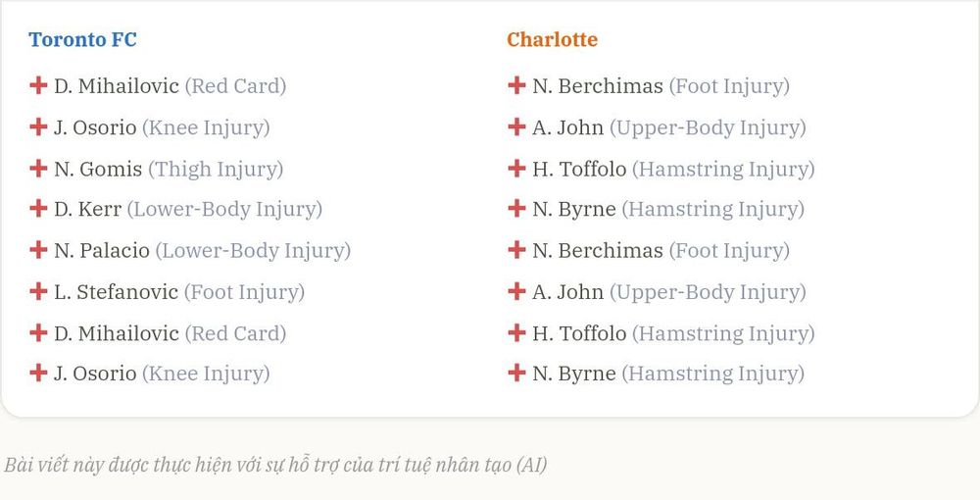The height and width of the screenshot is (500, 980).
Task: Click the italic AI disclaimer footer text
Action: pos(275,465)
